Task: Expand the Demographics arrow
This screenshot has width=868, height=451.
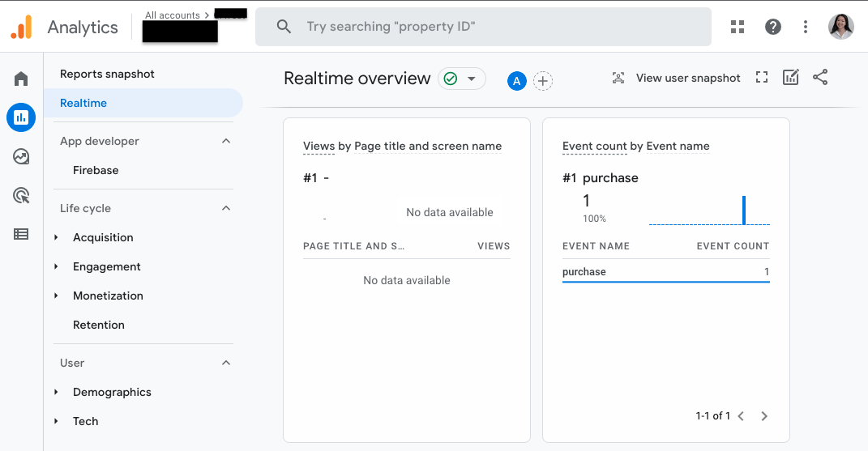Action: pyautogui.click(x=56, y=393)
